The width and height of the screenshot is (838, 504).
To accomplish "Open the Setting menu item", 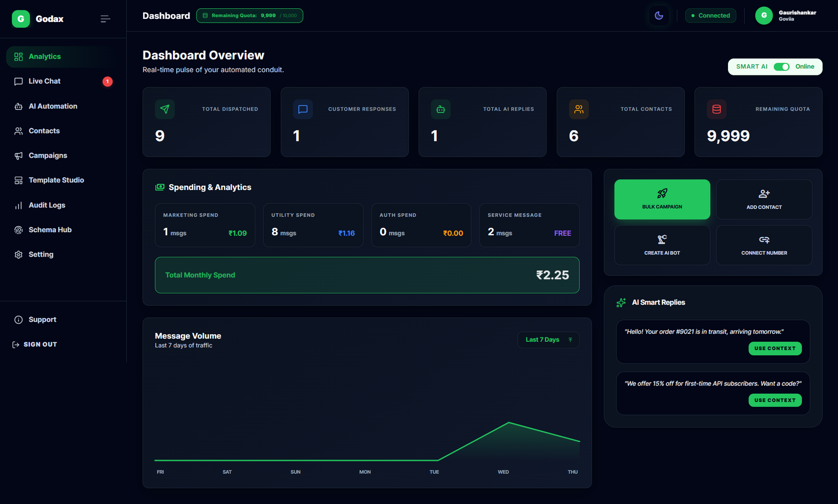I will [x=41, y=254].
